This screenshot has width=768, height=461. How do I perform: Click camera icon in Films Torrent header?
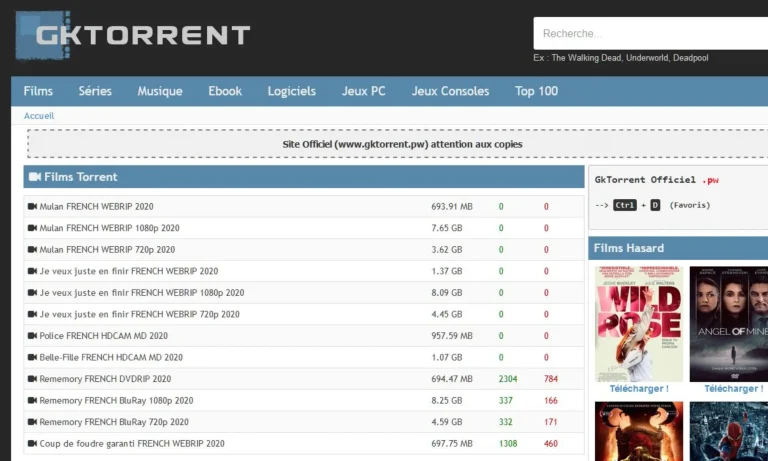[x=35, y=177]
